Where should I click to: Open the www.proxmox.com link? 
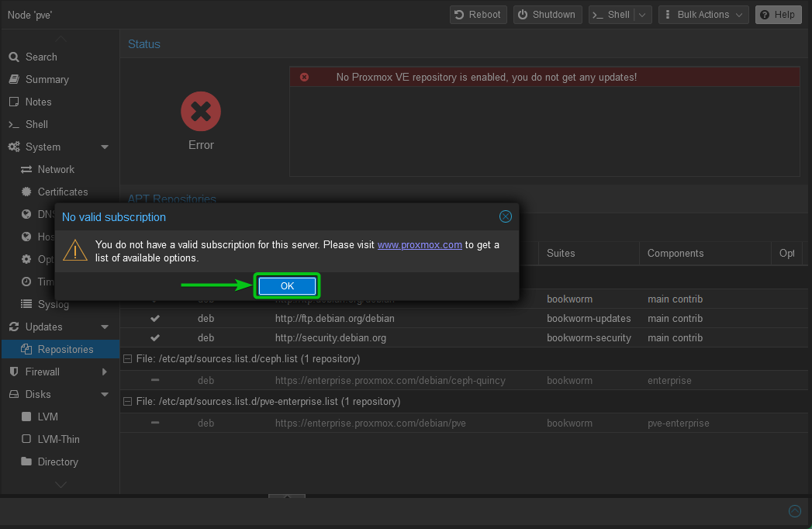tap(420, 244)
